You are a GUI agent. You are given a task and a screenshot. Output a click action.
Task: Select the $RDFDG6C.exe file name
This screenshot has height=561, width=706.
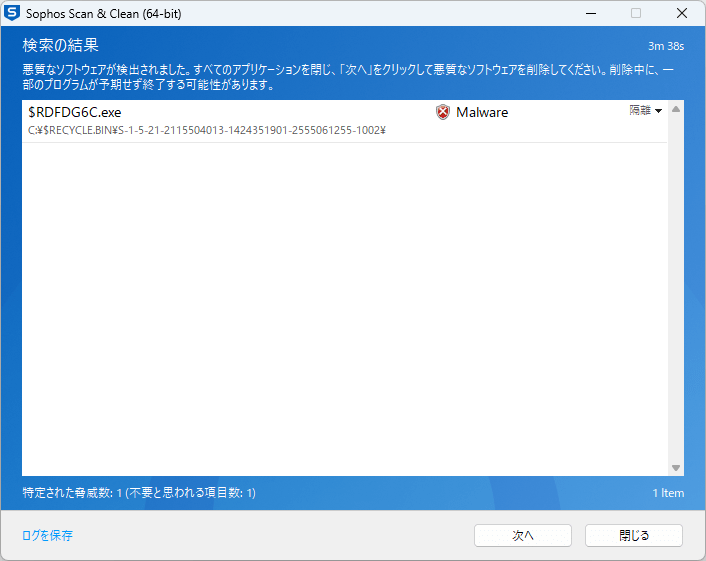click(x=75, y=112)
